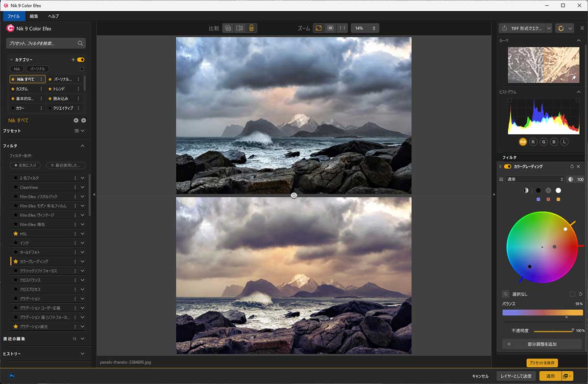Check the box at histogram's top-left corner

tap(510, 100)
